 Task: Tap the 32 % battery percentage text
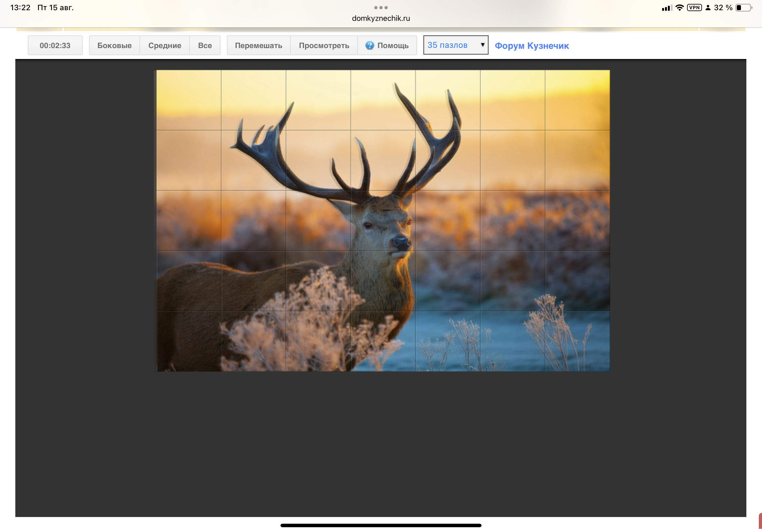click(723, 8)
